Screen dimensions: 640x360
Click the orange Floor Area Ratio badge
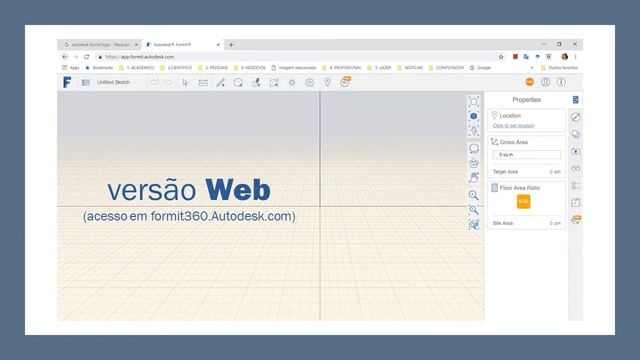click(523, 202)
